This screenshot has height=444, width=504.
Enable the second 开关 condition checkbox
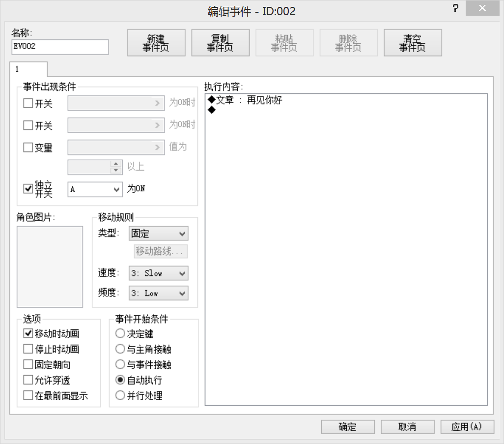(28, 125)
